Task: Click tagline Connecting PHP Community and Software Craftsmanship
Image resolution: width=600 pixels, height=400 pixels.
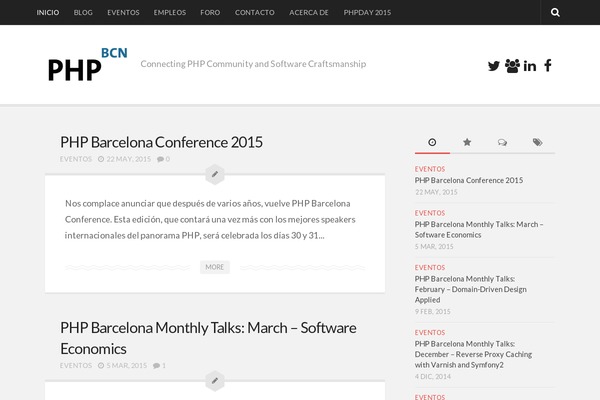Action: tap(253, 64)
